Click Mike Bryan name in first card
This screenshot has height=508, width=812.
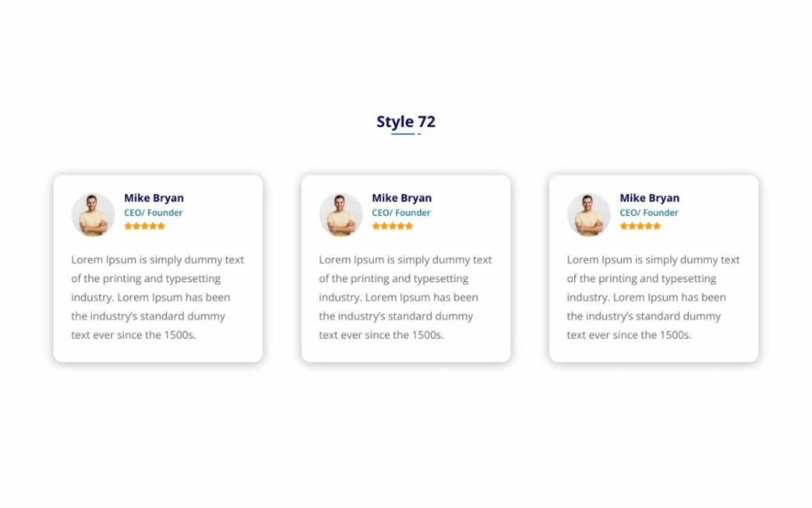(154, 198)
